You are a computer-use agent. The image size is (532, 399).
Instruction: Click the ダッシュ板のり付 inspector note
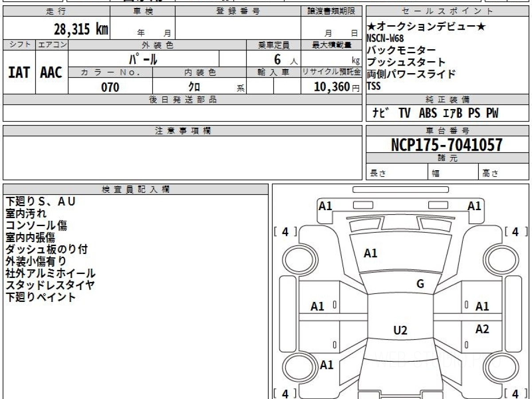(46, 250)
